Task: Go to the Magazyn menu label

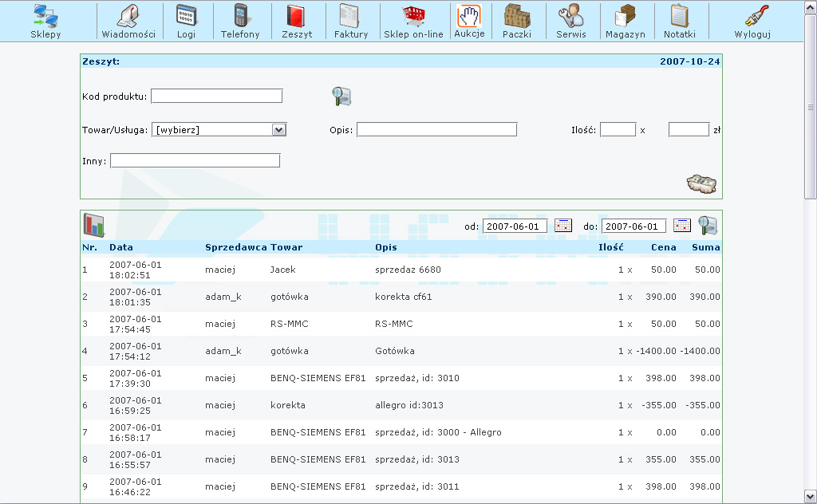Action: coord(626,34)
